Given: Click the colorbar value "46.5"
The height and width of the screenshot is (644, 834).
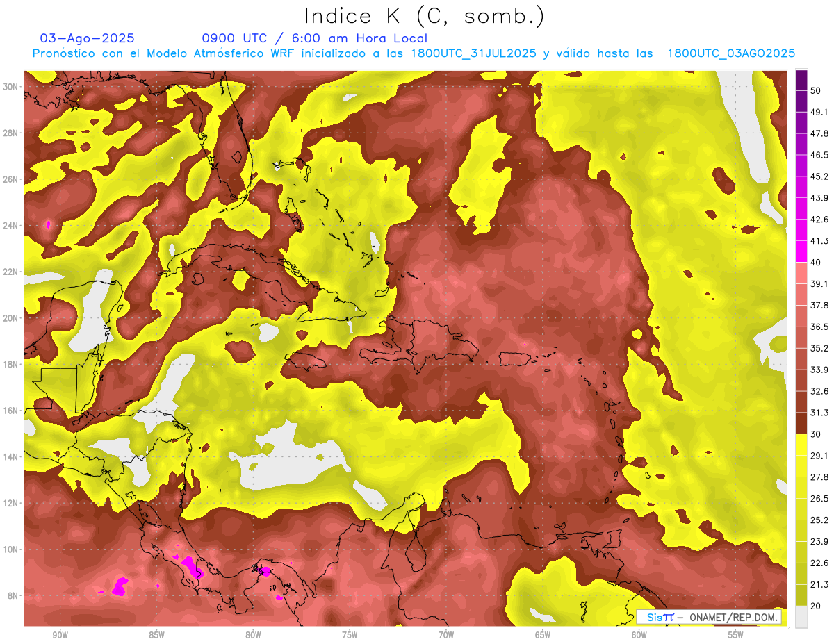Looking at the screenshot, I should (819, 155).
